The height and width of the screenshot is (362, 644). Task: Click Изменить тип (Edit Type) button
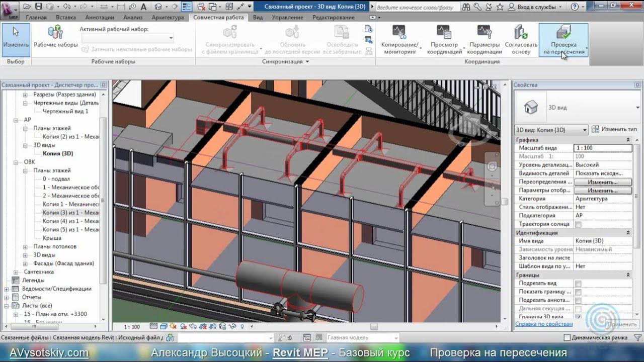pos(614,130)
